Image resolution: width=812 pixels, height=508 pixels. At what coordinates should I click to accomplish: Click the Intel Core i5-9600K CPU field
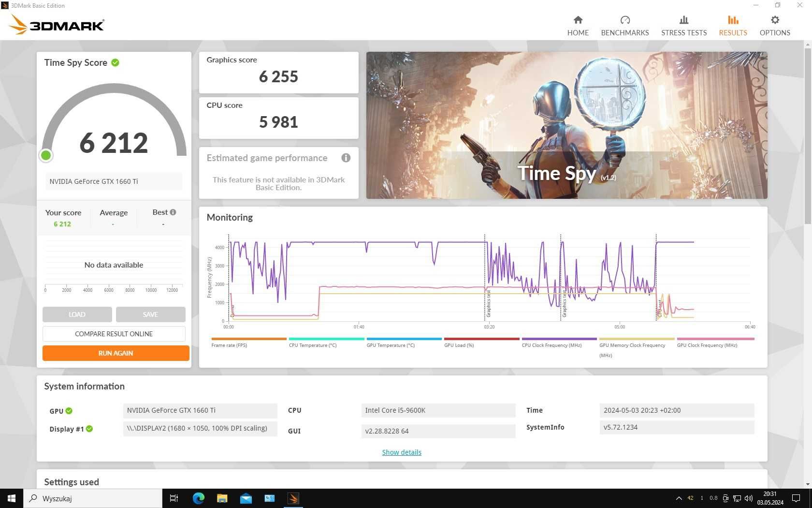tap(438, 410)
